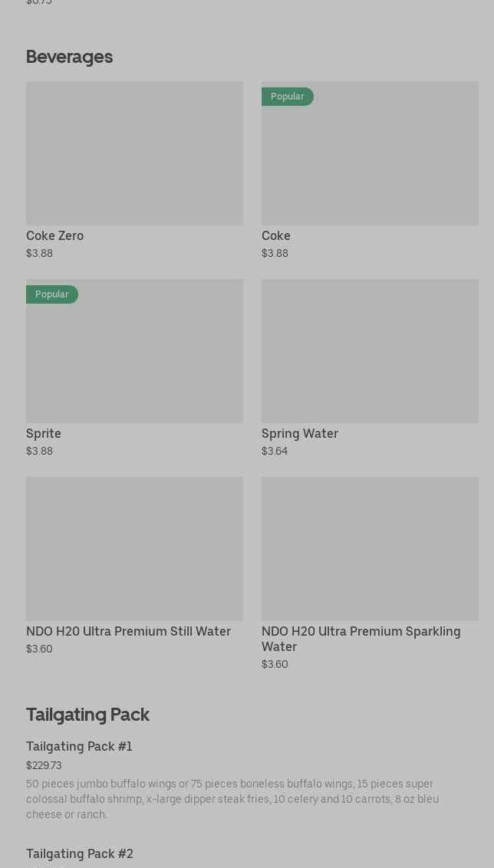Click NDO H20 Sparkling Water thumbnail
Viewport: 494px width, 868px height.
(370, 548)
